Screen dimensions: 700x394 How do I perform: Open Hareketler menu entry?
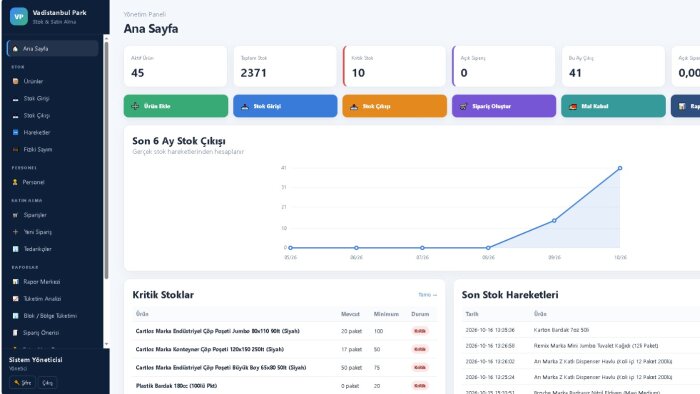pos(53,133)
